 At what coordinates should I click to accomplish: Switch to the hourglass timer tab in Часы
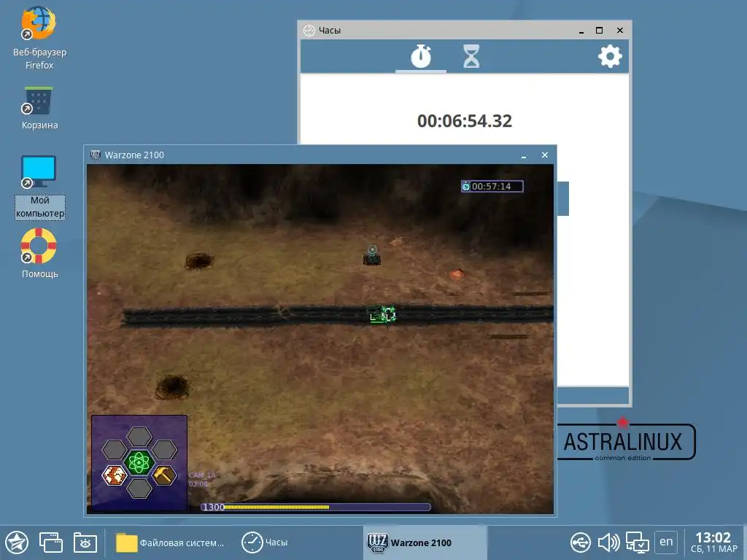[x=471, y=56]
